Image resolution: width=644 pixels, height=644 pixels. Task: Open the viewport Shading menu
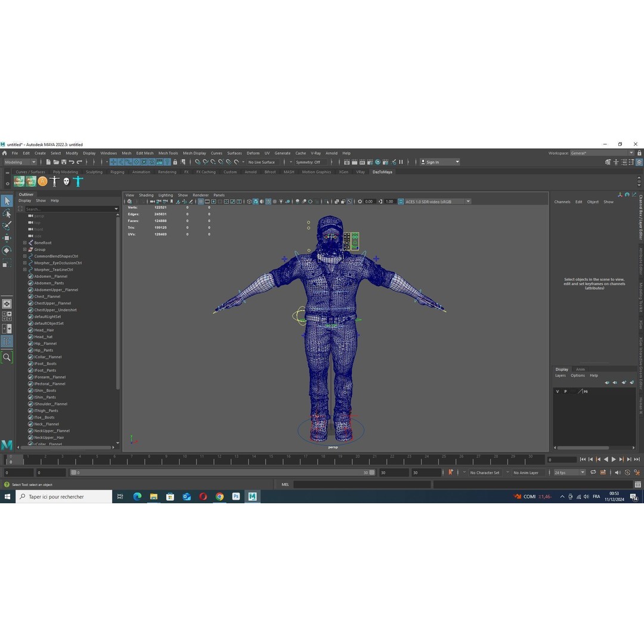point(146,196)
